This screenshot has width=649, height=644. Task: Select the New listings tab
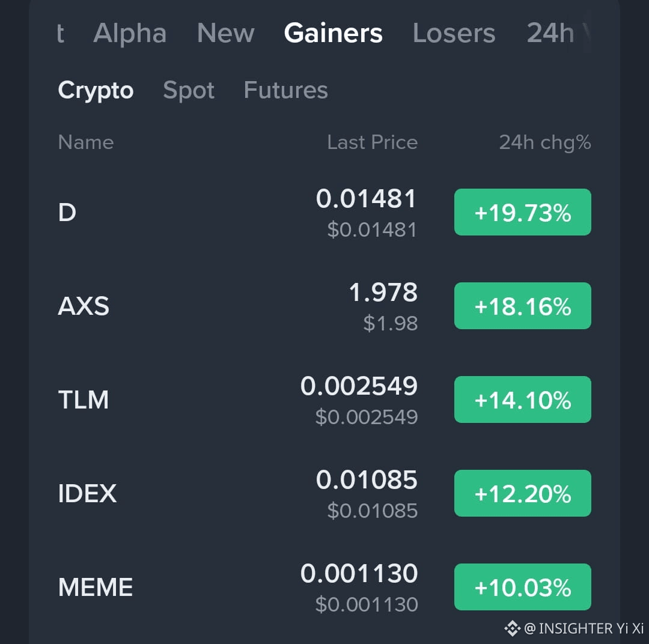tap(225, 33)
